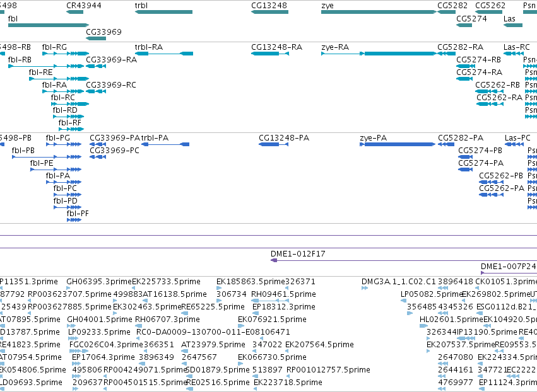Click the RH09461.5prime EST label
This screenshot has height=392, width=537.
tap(283, 294)
